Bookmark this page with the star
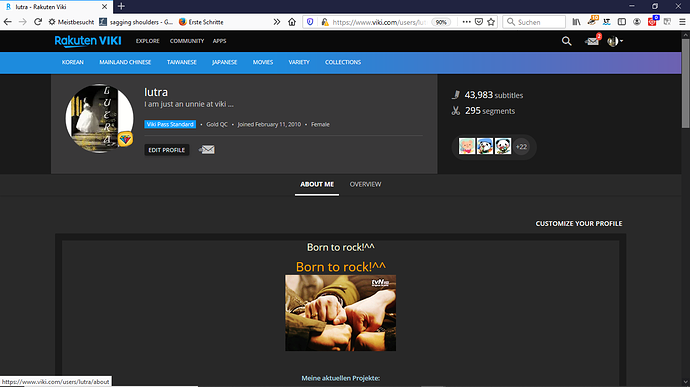Screen dimensions: 690x387 pyautogui.click(x=491, y=22)
